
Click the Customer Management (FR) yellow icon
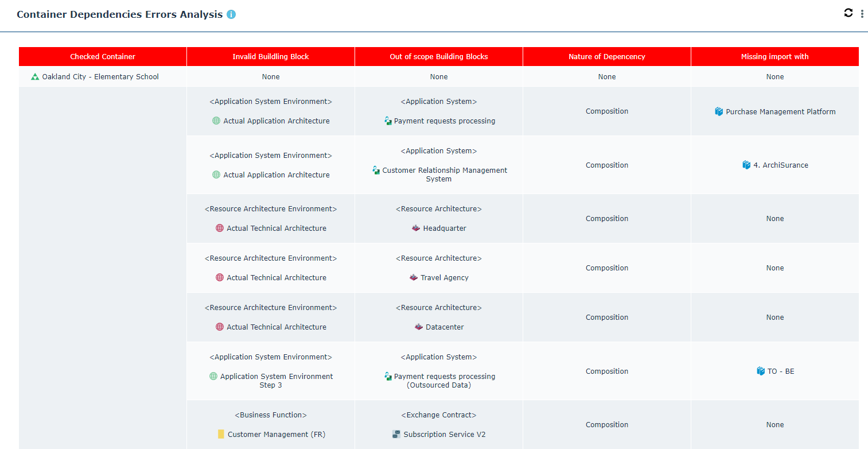tap(221, 434)
